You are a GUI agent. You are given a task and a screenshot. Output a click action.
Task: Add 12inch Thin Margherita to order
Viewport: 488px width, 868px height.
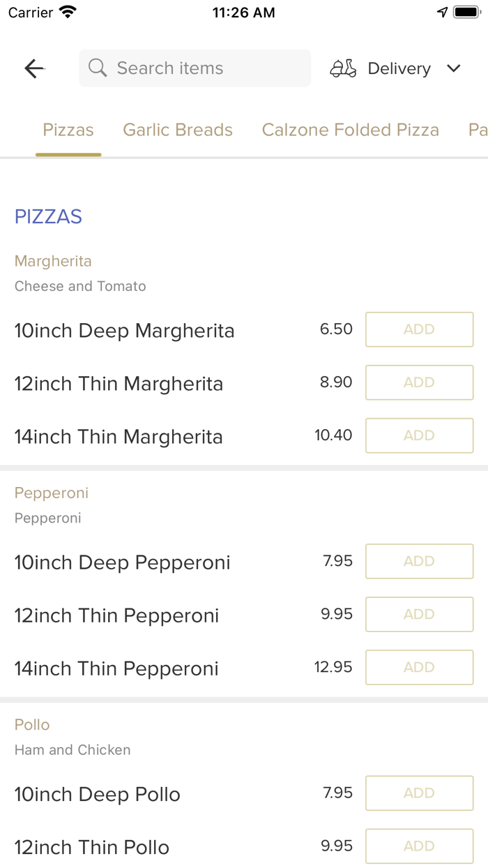[419, 382]
